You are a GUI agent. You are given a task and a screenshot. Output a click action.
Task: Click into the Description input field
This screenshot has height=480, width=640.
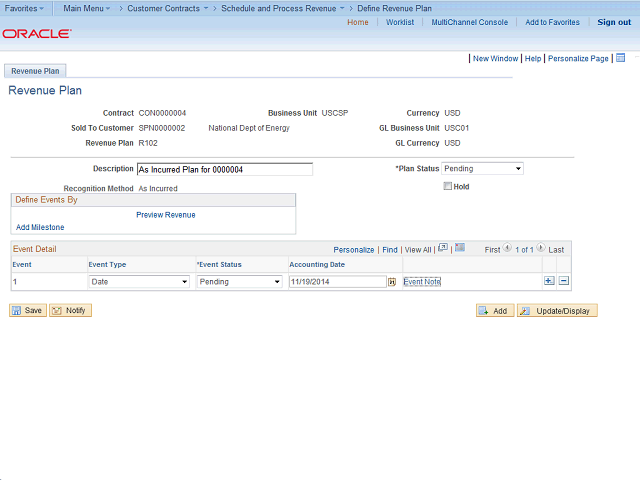225,169
